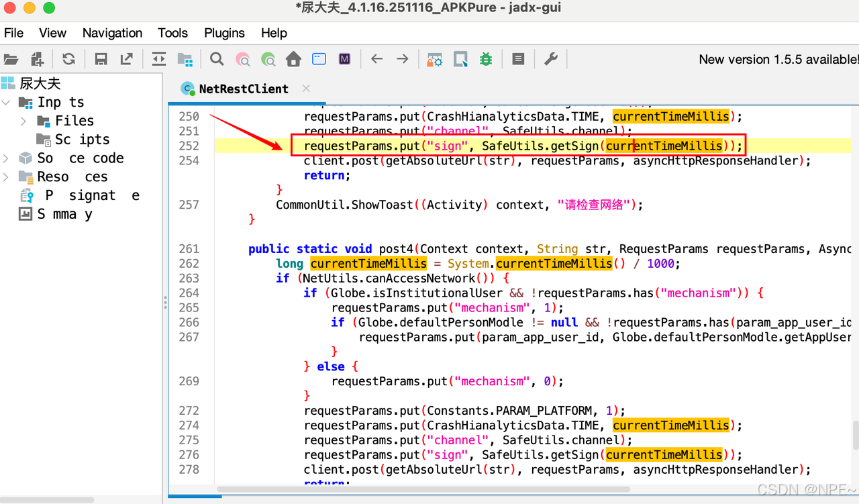Image resolution: width=859 pixels, height=504 pixels.
Task: Open the File menu
Action: tap(13, 33)
